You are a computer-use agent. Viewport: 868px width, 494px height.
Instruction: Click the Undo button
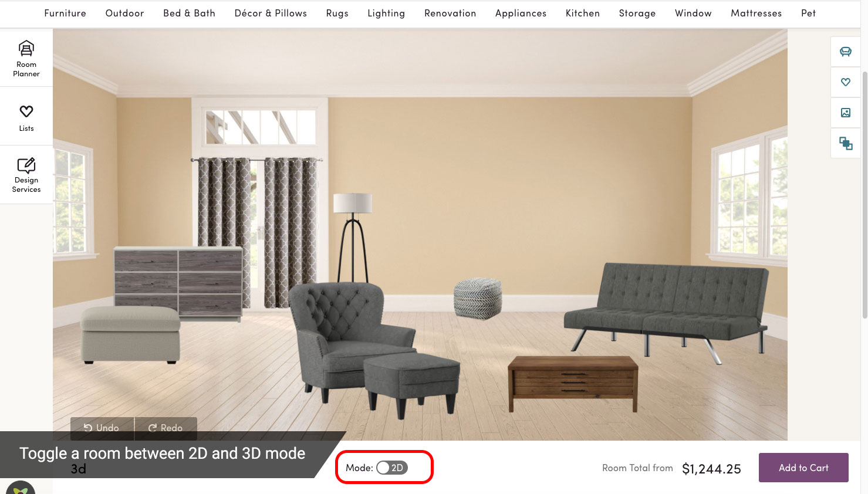tap(102, 428)
